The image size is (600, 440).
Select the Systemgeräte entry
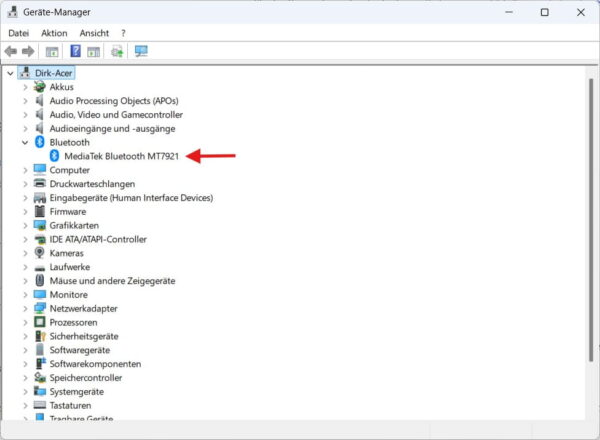tap(77, 391)
